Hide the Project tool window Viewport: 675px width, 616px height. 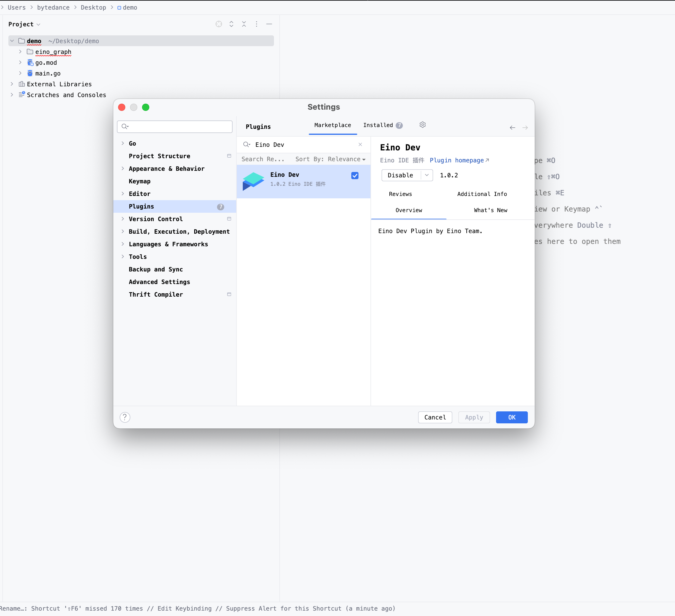click(269, 24)
